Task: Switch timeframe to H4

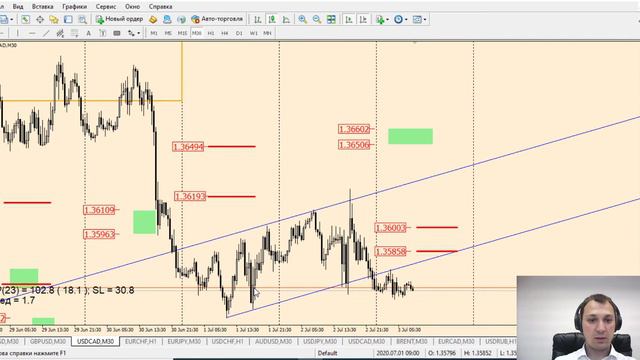Action: click(224, 33)
